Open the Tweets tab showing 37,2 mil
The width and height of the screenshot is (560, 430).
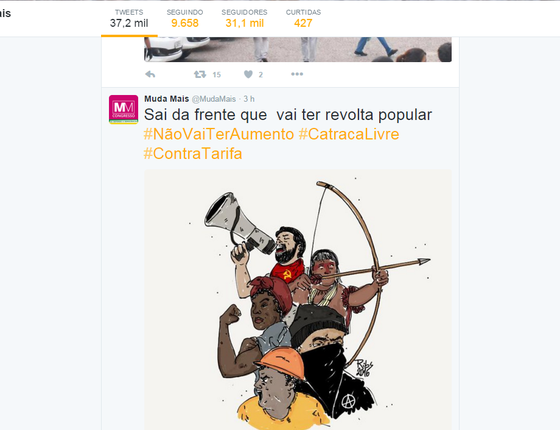[x=129, y=19]
